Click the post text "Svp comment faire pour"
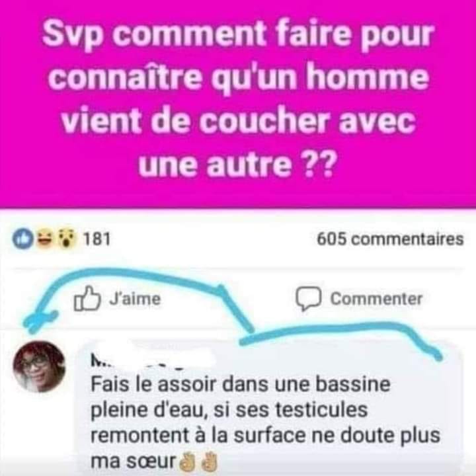 237,33
